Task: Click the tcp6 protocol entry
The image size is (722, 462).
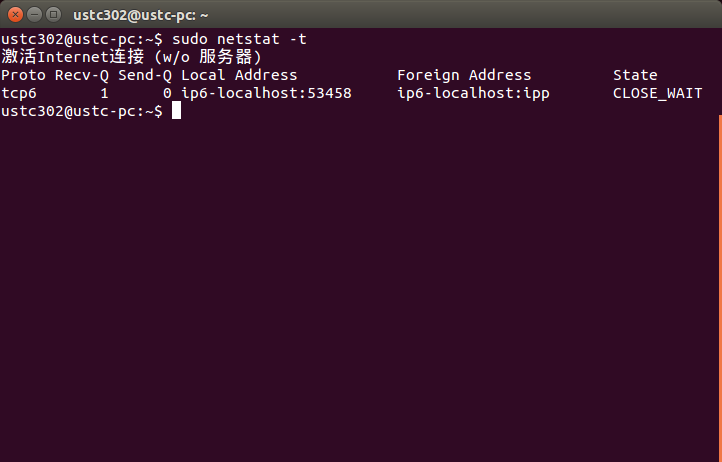Action: click(x=19, y=93)
